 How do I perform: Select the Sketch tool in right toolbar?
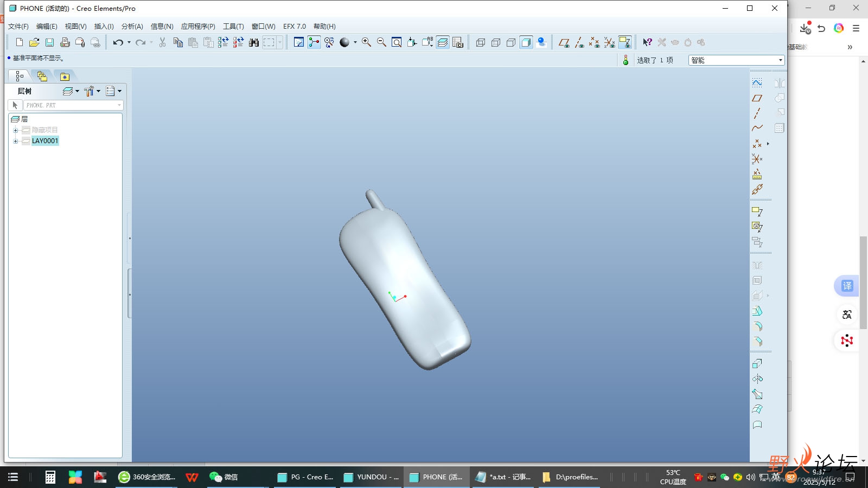tap(757, 83)
